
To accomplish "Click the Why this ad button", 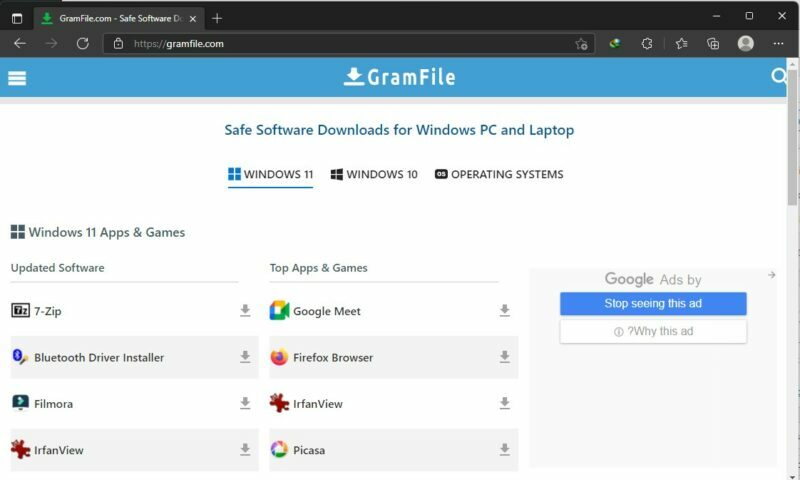I will tap(653, 332).
